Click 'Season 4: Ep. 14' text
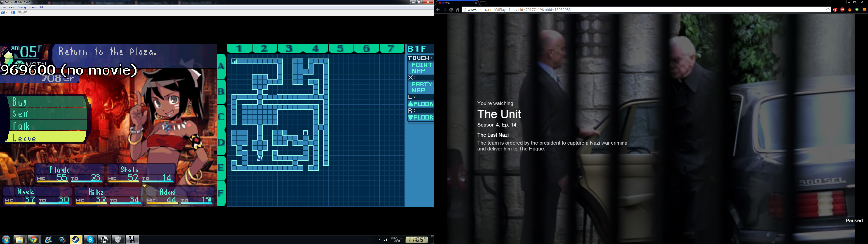Image resolution: width=868 pixels, height=244 pixels. [x=497, y=125]
